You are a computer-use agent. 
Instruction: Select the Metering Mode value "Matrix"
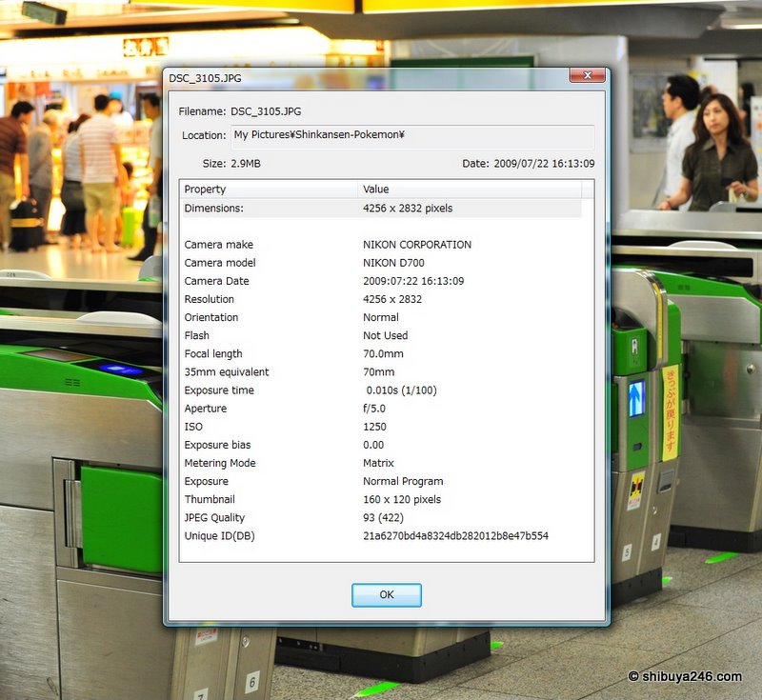click(x=378, y=464)
